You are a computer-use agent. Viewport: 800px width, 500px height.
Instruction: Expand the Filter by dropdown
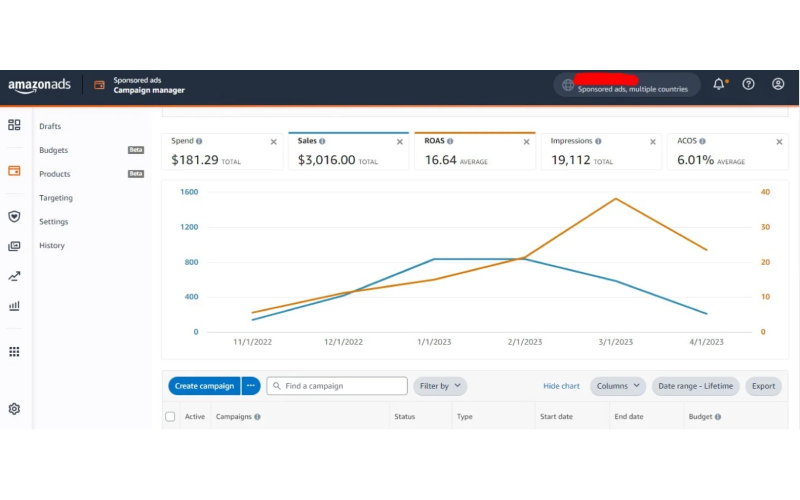tap(440, 386)
